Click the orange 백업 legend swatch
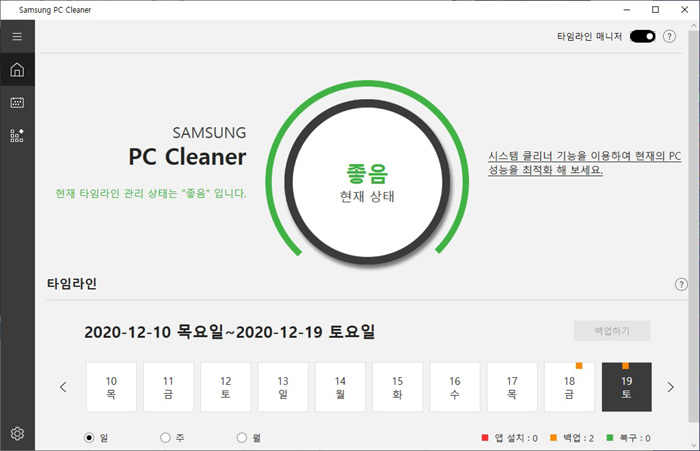The image size is (700, 451). [x=554, y=438]
